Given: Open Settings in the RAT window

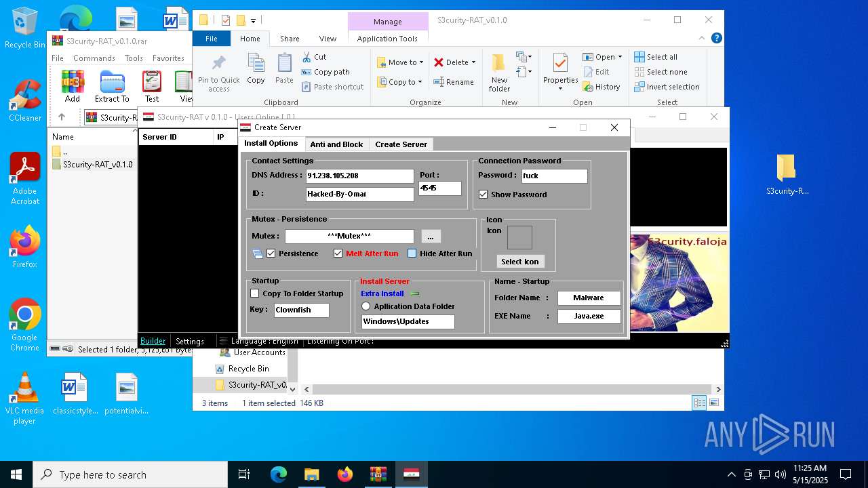Looking at the screenshot, I should (x=189, y=341).
